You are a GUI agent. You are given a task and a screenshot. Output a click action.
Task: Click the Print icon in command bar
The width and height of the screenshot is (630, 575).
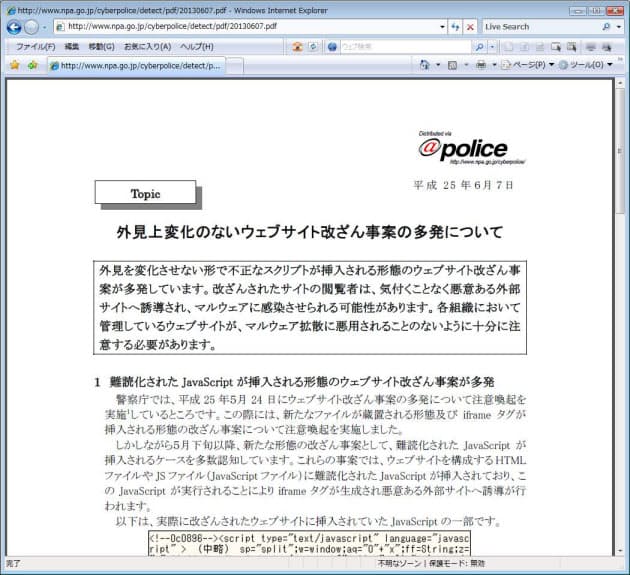[x=481, y=65]
